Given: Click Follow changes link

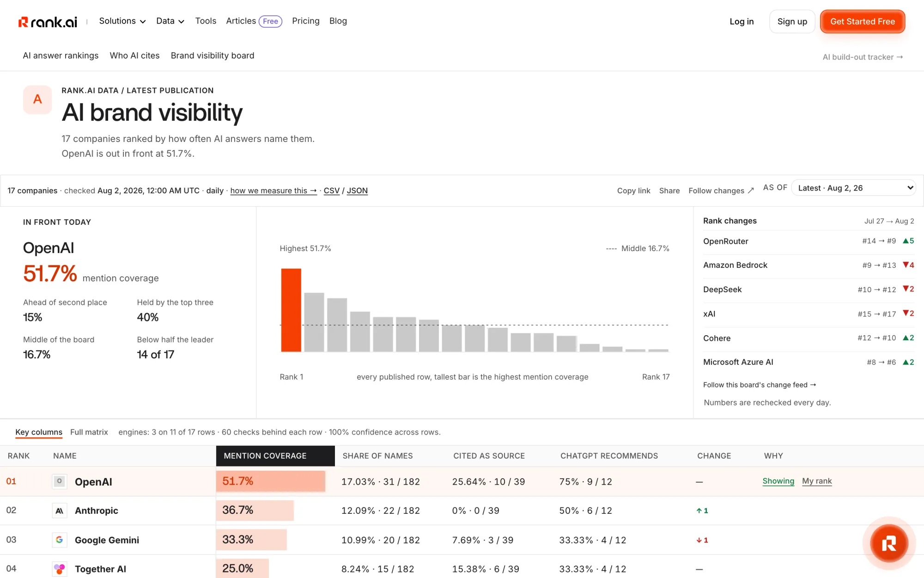Looking at the screenshot, I should click(721, 191).
